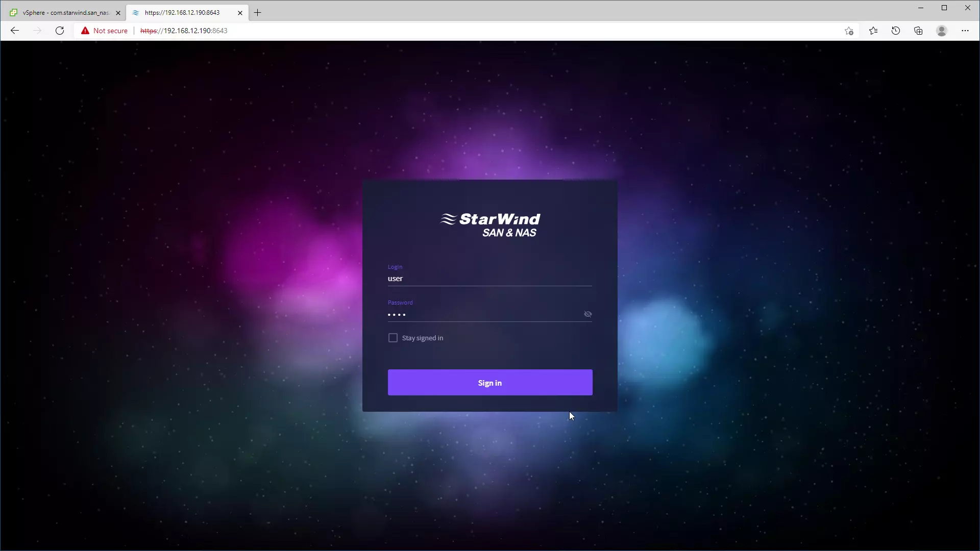The height and width of the screenshot is (551, 980).
Task: Reload the page with Refresh icon
Action: (60, 31)
